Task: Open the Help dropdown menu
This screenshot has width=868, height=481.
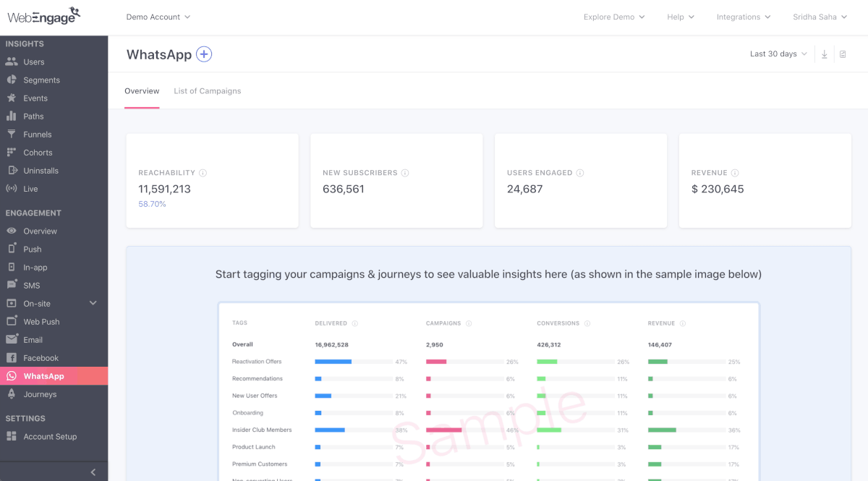Action: click(681, 17)
